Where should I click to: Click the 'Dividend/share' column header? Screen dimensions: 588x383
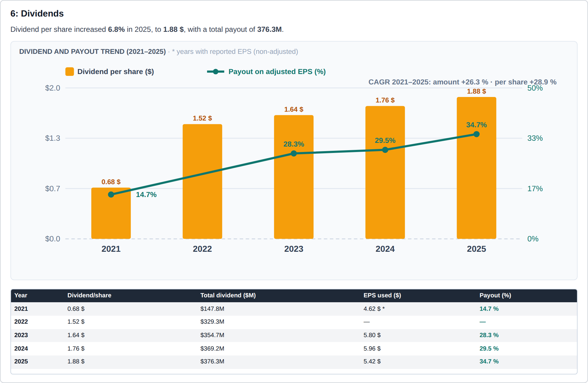coord(89,296)
